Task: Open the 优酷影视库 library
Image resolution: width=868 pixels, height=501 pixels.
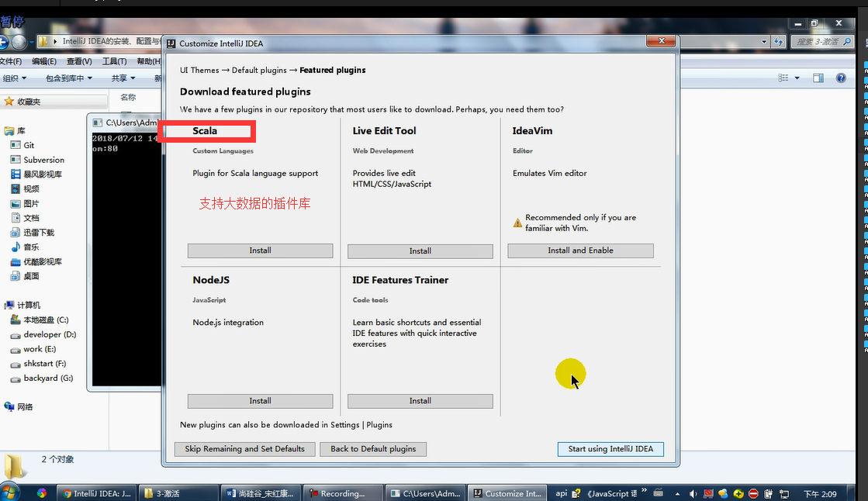Action: coord(43,262)
